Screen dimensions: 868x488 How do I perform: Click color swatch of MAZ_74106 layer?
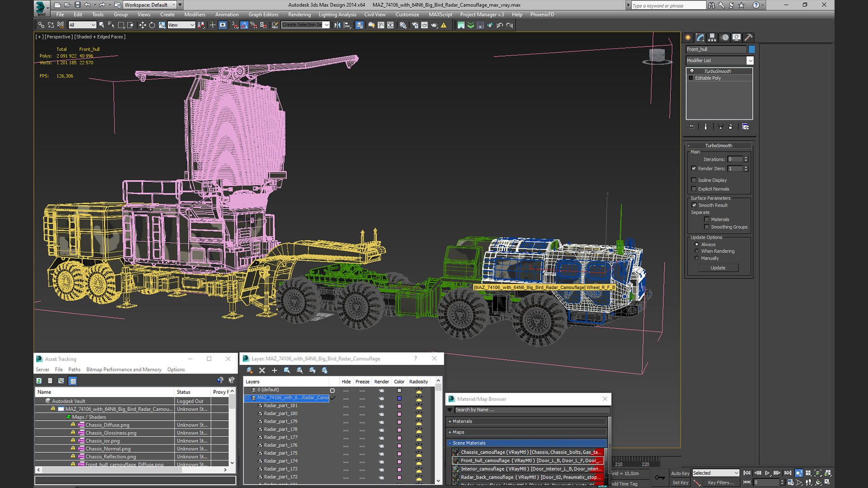coord(399,398)
